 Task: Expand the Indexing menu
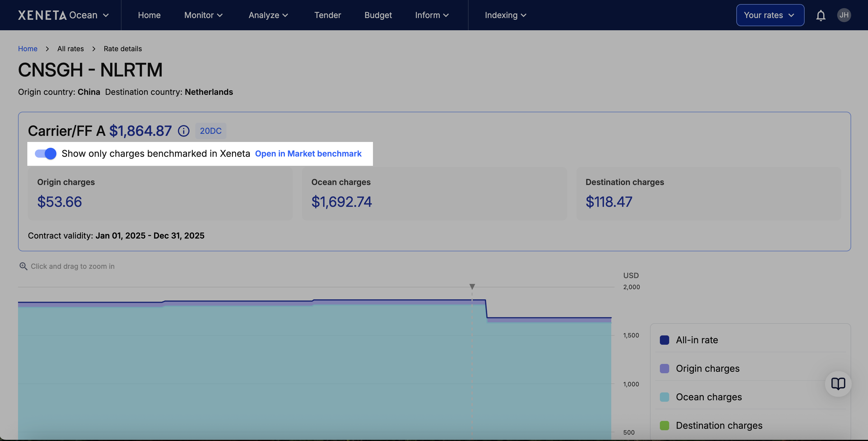pos(505,15)
